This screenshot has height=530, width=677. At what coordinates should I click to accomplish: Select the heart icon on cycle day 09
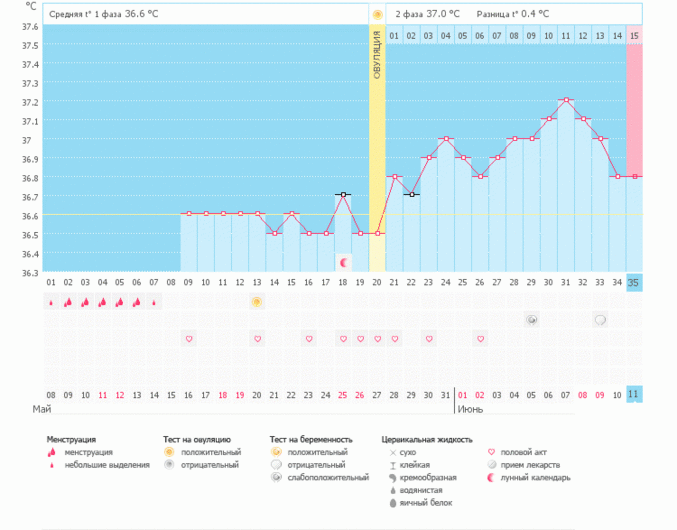pyautogui.click(x=188, y=339)
